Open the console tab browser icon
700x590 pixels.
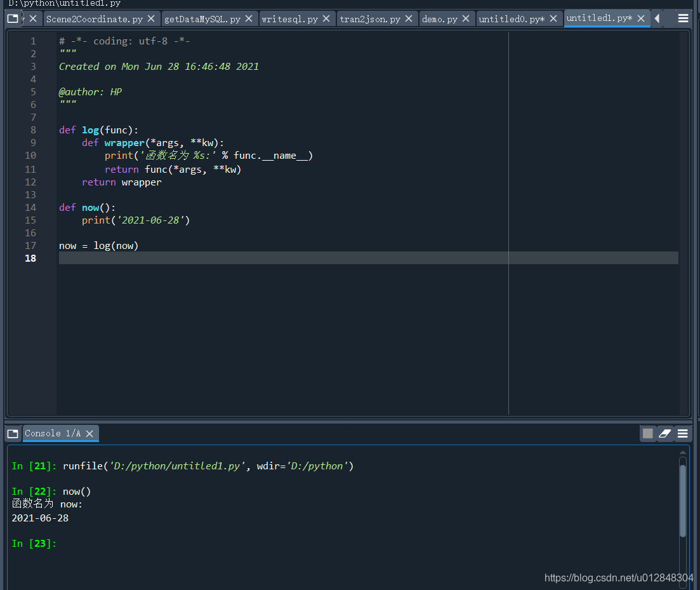pos(13,434)
